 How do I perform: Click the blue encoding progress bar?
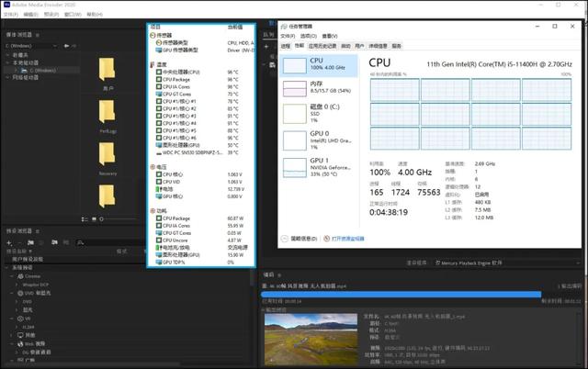click(x=401, y=295)
